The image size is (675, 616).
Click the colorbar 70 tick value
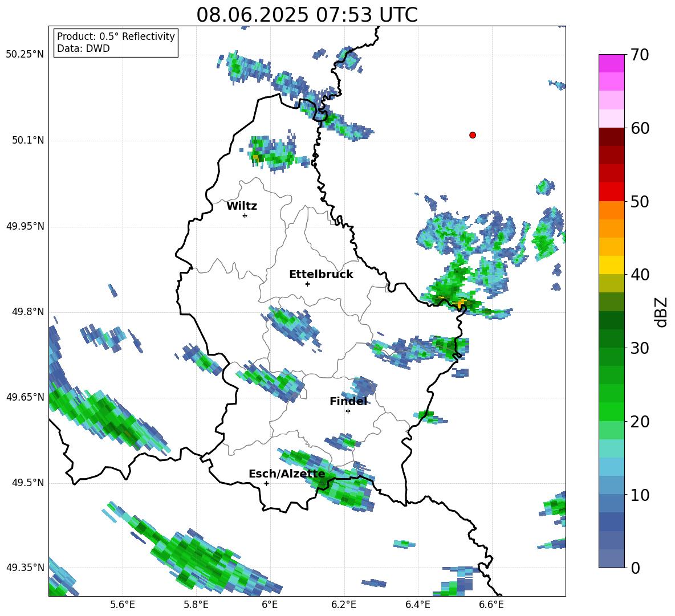(640, 55)
